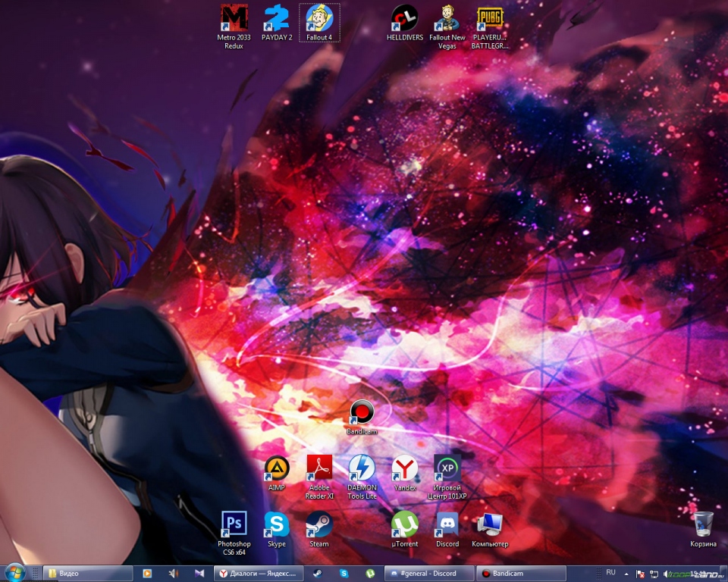728x582 pixels.
Task: Launch PAYDAY 2 from the desktop
Action: [x=277, y=23]
